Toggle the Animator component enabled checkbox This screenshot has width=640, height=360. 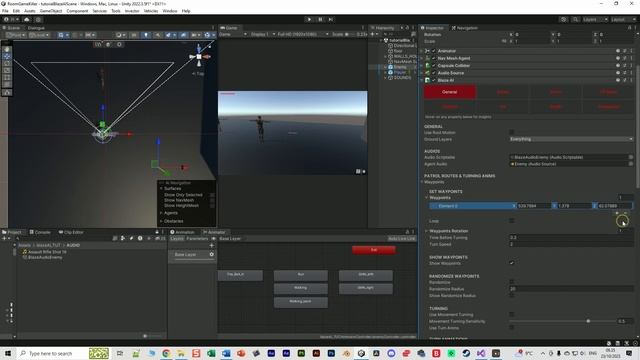coord(434,51)
